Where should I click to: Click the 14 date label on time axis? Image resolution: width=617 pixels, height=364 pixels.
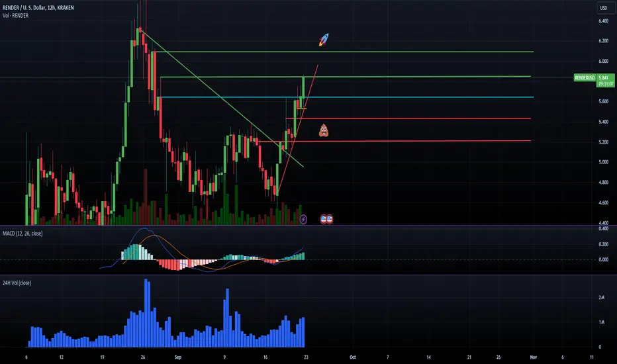click(428, 357)
